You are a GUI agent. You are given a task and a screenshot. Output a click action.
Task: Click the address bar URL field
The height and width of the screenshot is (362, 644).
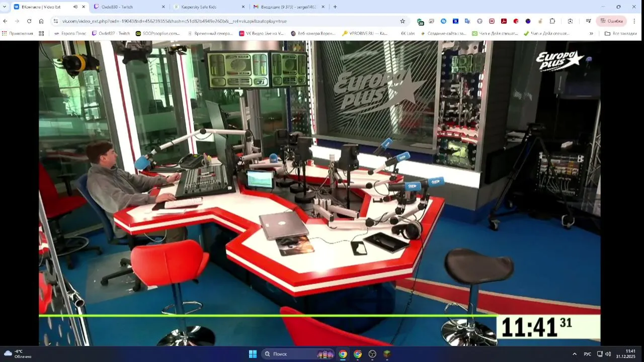pos(226,21)
